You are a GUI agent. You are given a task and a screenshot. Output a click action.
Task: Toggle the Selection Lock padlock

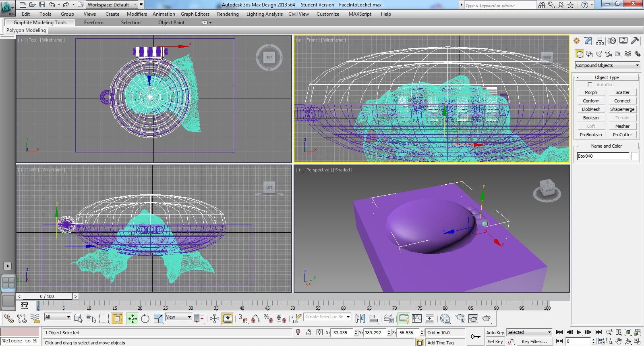click(309, 332)
